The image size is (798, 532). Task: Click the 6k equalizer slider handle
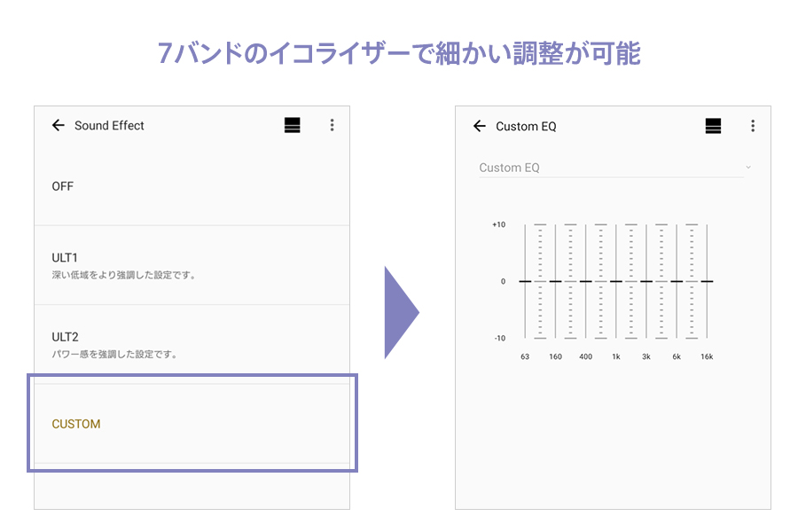click(677, 281)
